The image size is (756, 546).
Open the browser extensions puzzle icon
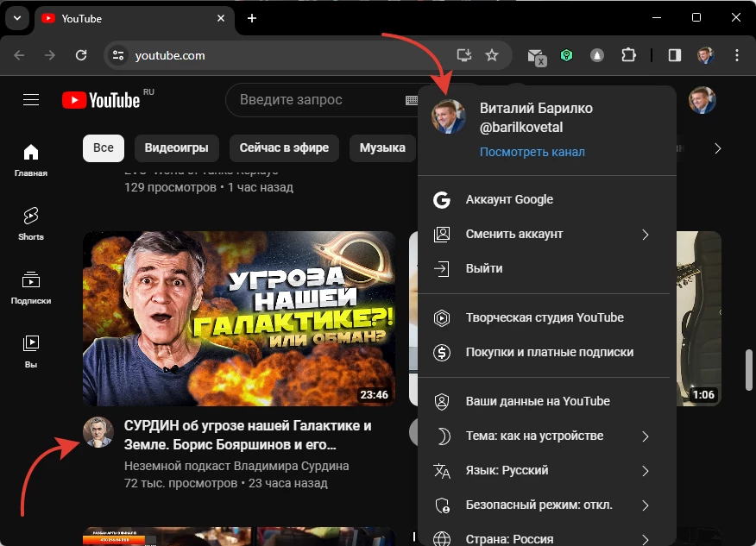[x=628, y=55]
